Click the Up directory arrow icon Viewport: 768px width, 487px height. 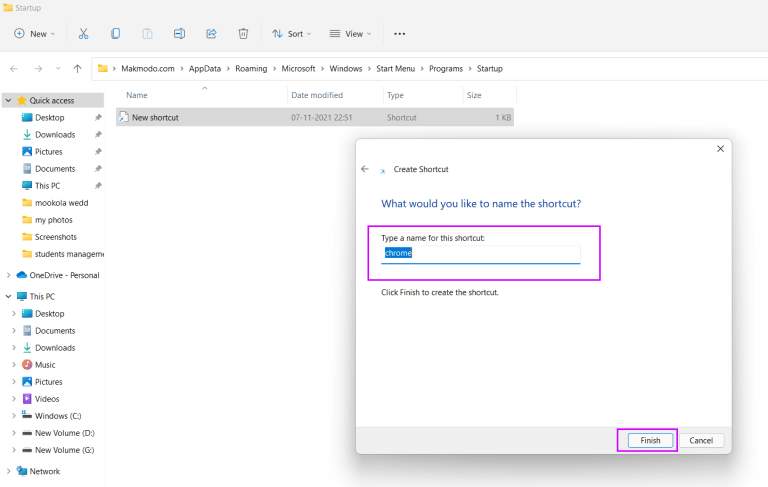coord(77,68)
